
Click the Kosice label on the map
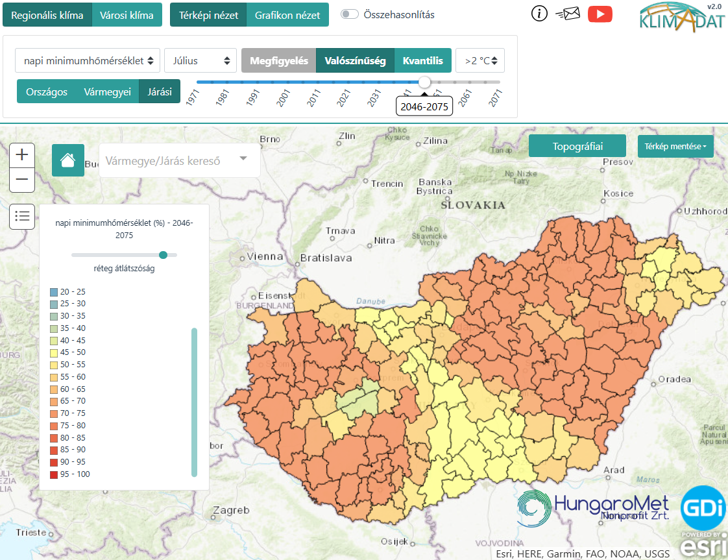618,193
